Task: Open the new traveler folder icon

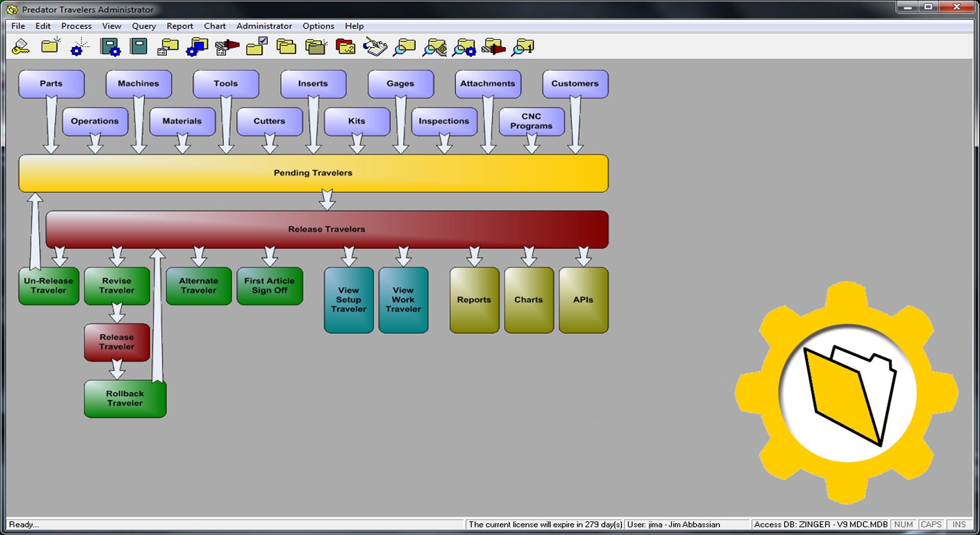Action: point(50,47)
